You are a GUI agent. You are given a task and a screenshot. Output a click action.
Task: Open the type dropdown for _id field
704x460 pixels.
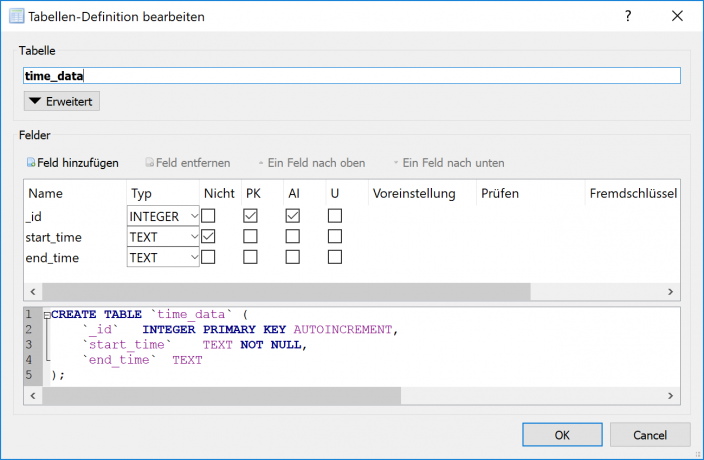164,215
